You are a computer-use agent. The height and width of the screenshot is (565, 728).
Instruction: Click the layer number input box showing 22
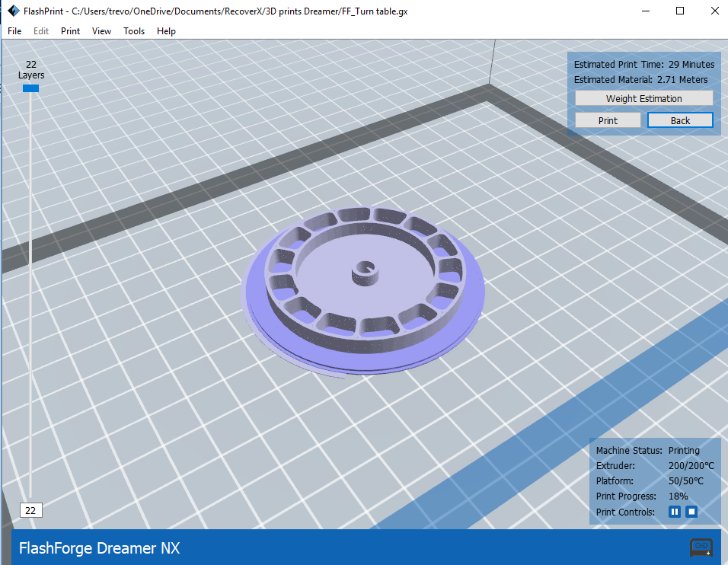(x=30, y=510)
